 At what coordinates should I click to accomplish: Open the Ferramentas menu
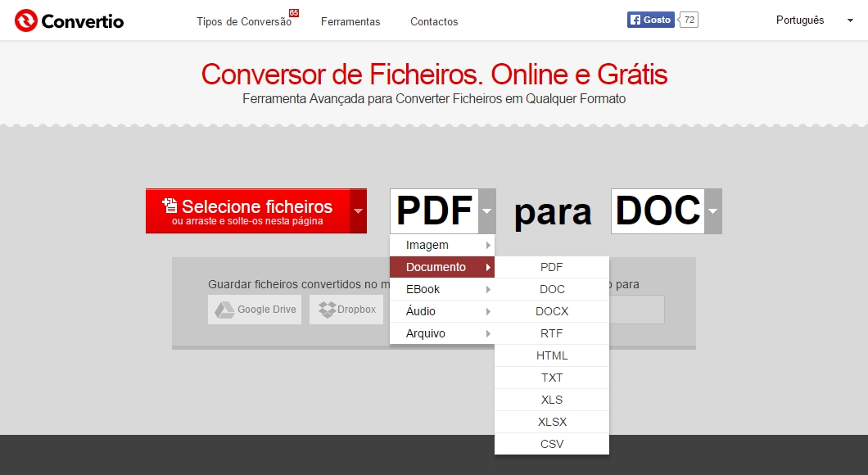click(x=350, y=21)
